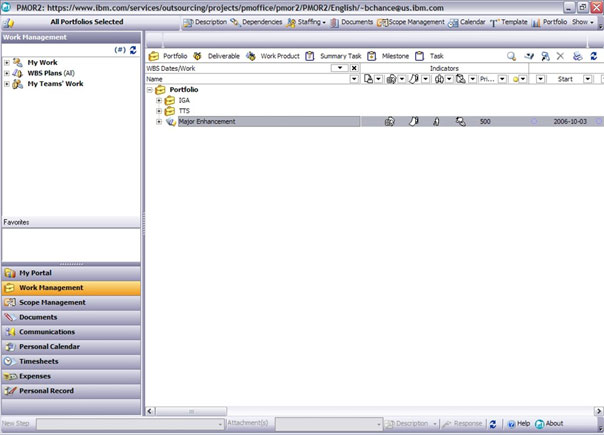Click priority value 500 in Major Enhancement row
This screenshot has width=604, height=435.
(x=485, y=122)
